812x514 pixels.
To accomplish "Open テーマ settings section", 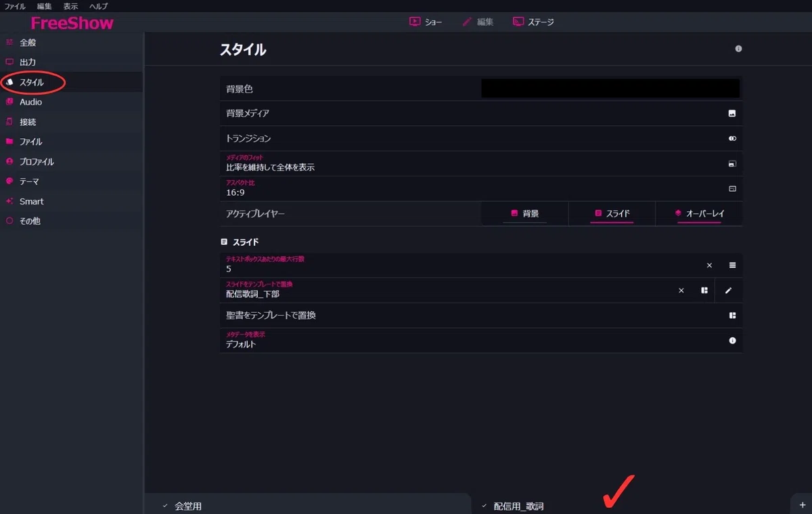I will [x=71, y=181].
